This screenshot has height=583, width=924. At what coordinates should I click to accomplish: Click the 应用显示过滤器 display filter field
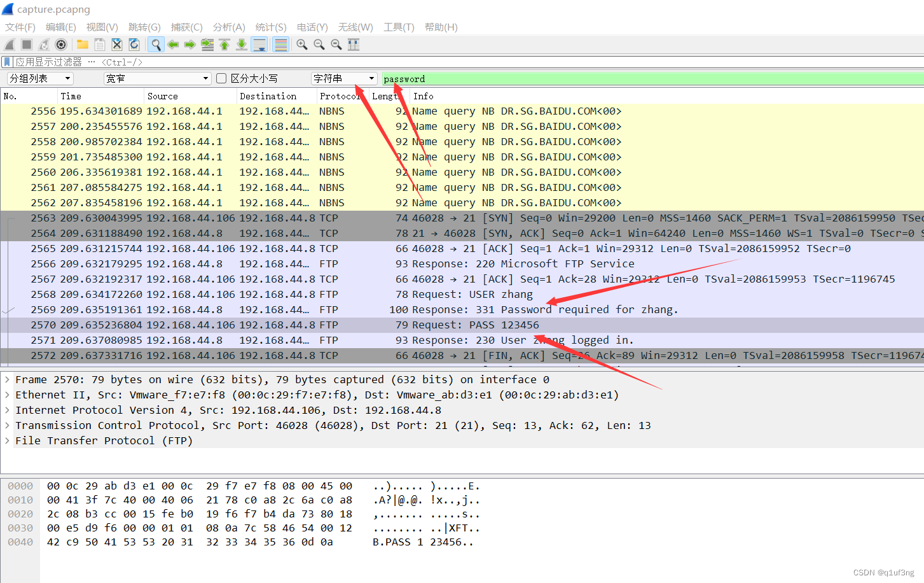pos(469,62)
